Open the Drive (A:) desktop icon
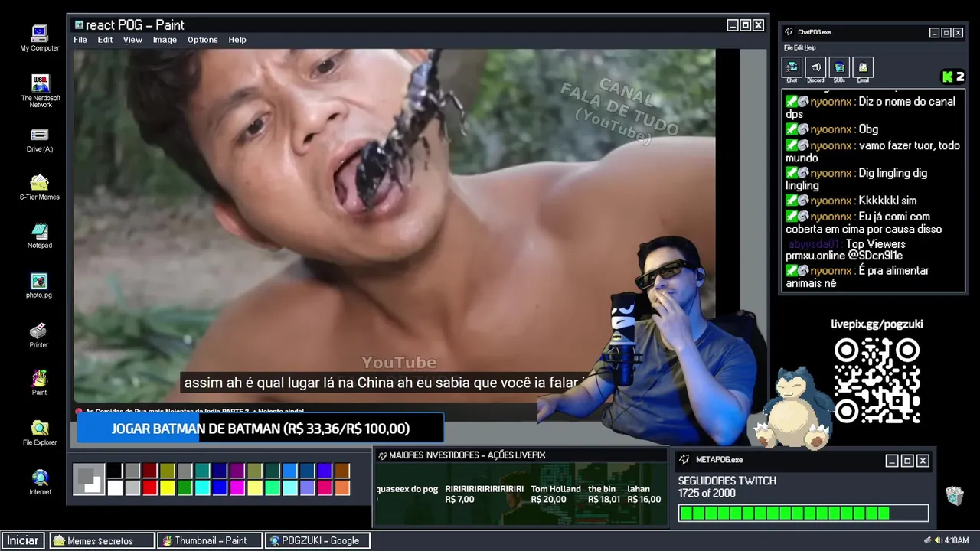This screenshot has width=980, height=551. click(x=39, y=140)
